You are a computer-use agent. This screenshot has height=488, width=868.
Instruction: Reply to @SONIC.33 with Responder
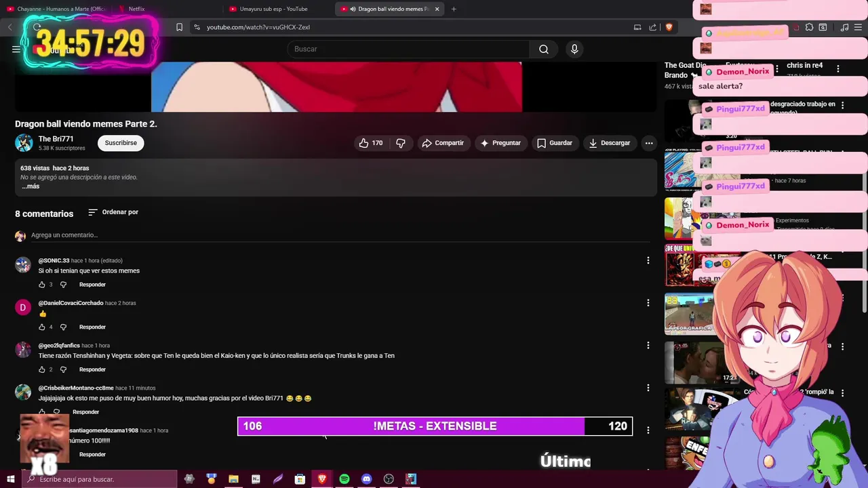pyautogui.click(x=92, y=285)
